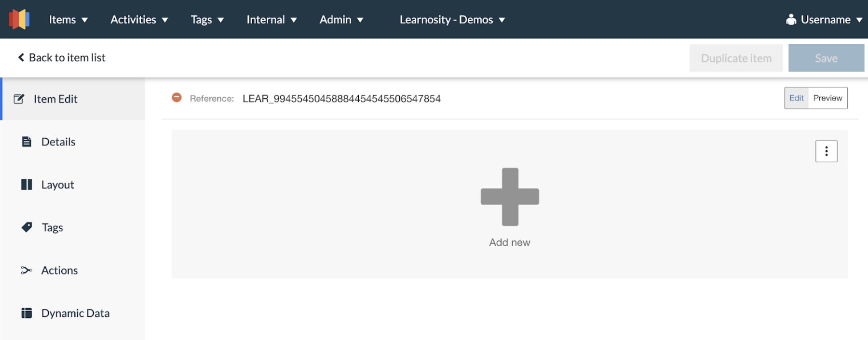
Task: Click the Learnosity logo icon
Action: click(x=19, y=19)
